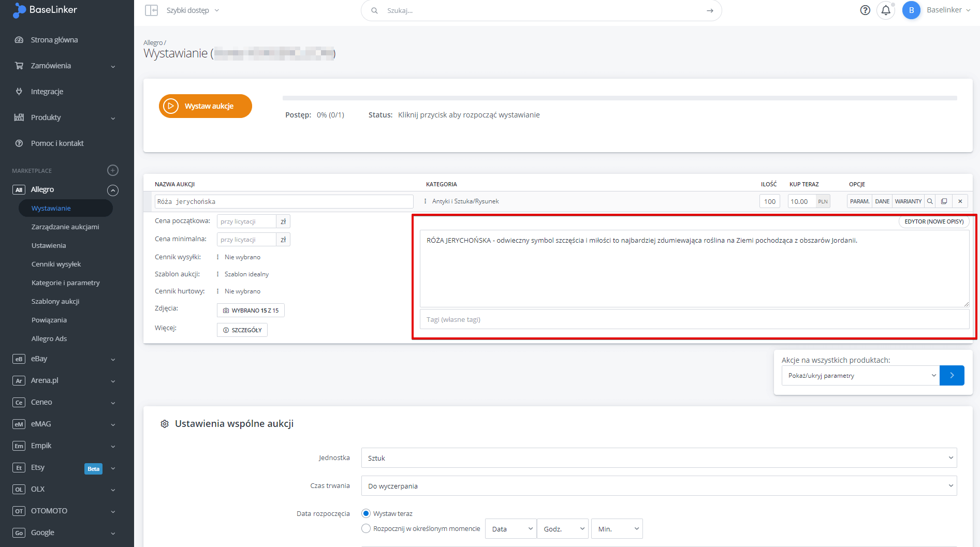
Task: Open the notifications bell
Action: 886,10
